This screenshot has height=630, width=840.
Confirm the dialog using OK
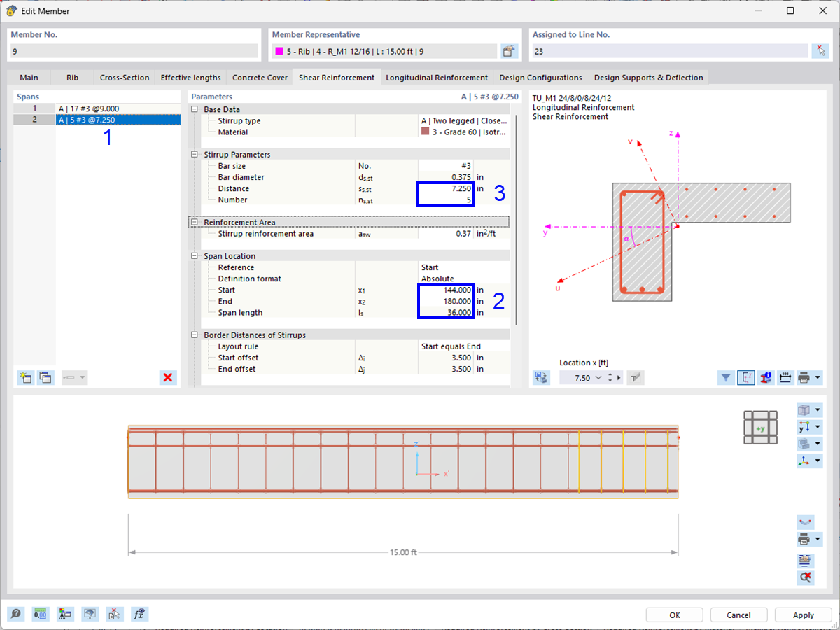point(674,615)
